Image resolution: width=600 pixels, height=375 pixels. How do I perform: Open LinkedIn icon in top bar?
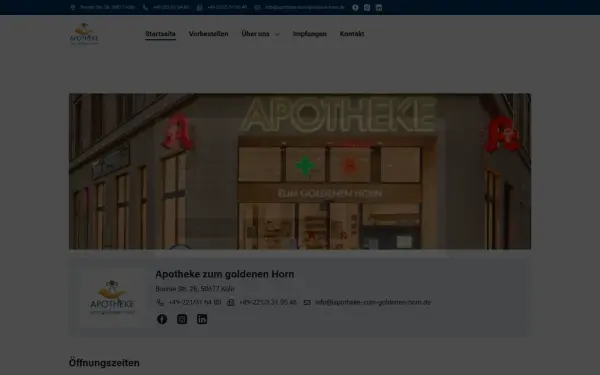point(379,7)
